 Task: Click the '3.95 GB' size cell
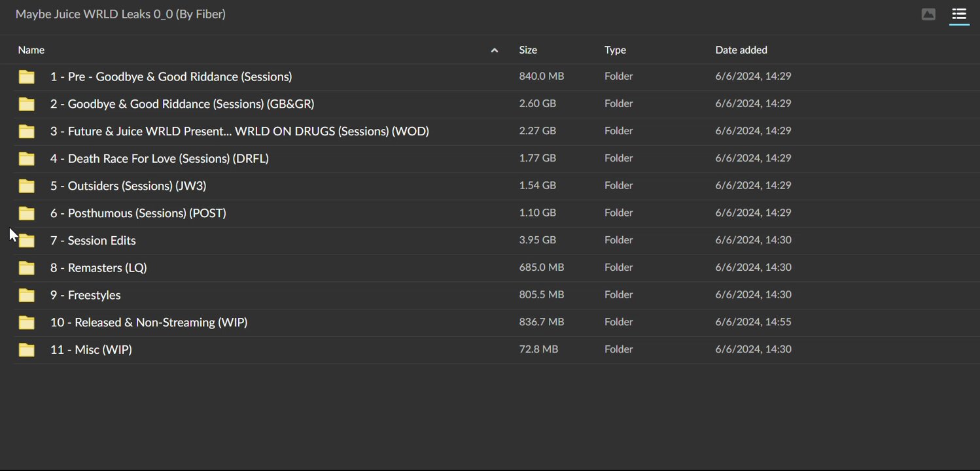pos(537,240)
